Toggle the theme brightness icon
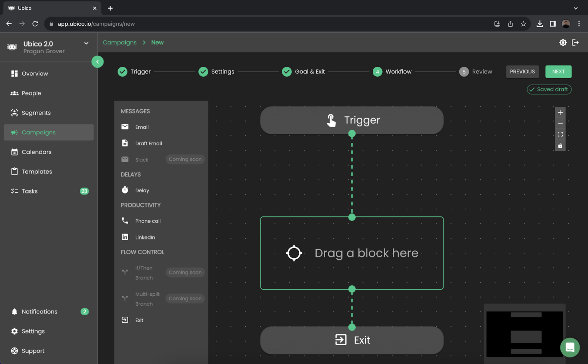Image resolution: width=588 pixels, height=364 pixels. [x=563, y=43]
